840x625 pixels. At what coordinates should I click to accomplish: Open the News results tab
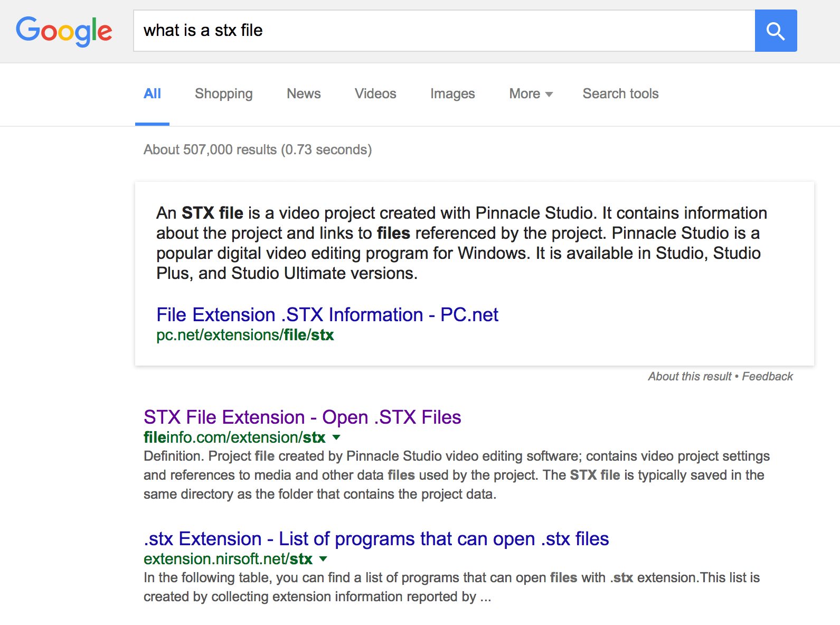304,94
